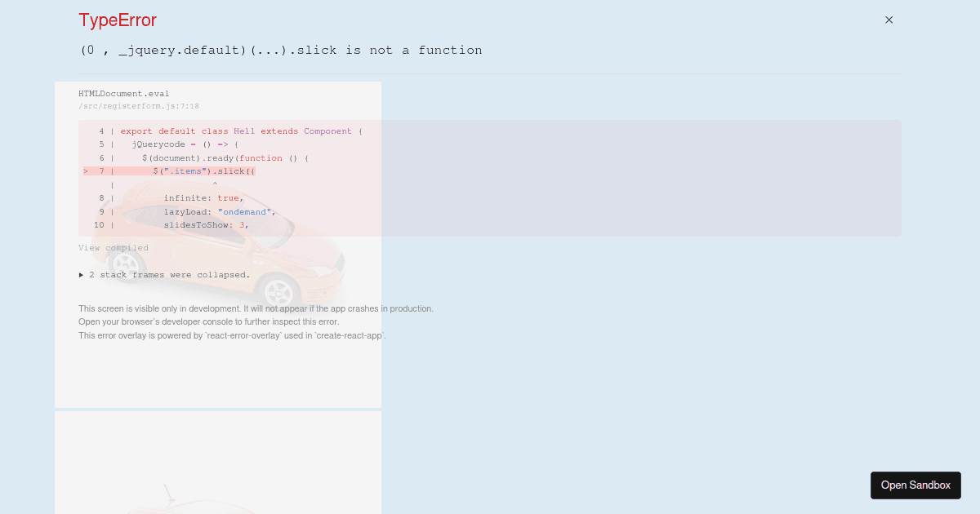Click line number 4 in the snippet
Viewport: 980px width, 514px height.
click(100, 131)
